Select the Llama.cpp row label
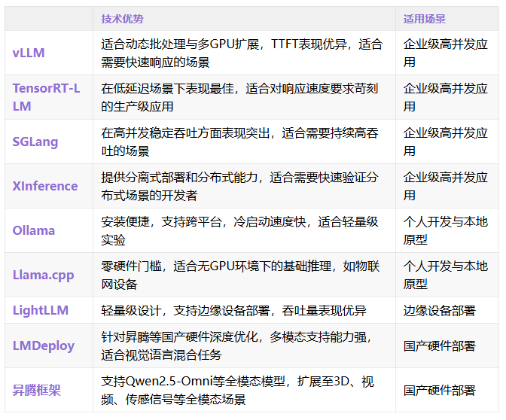506x420 pixels. click(x=43, y=275)
